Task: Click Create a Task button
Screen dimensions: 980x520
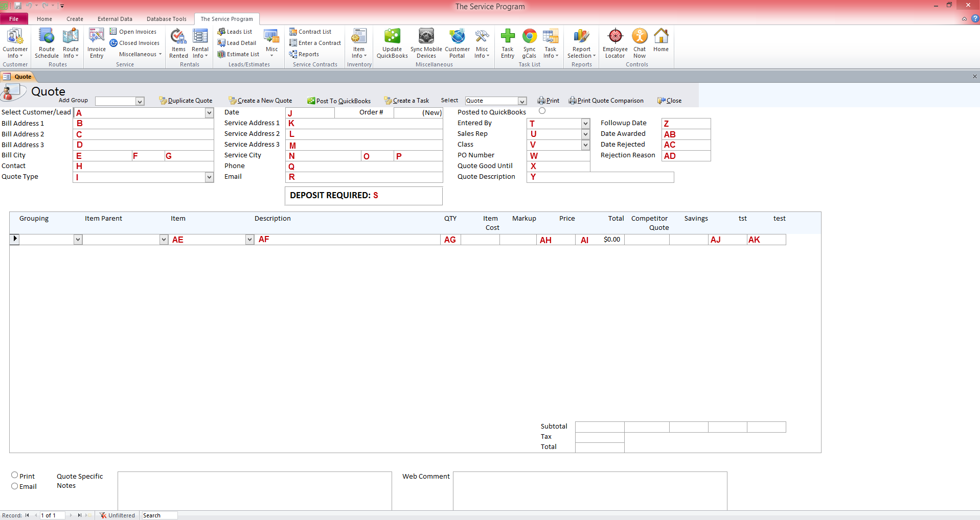Action: click(407, 101)
